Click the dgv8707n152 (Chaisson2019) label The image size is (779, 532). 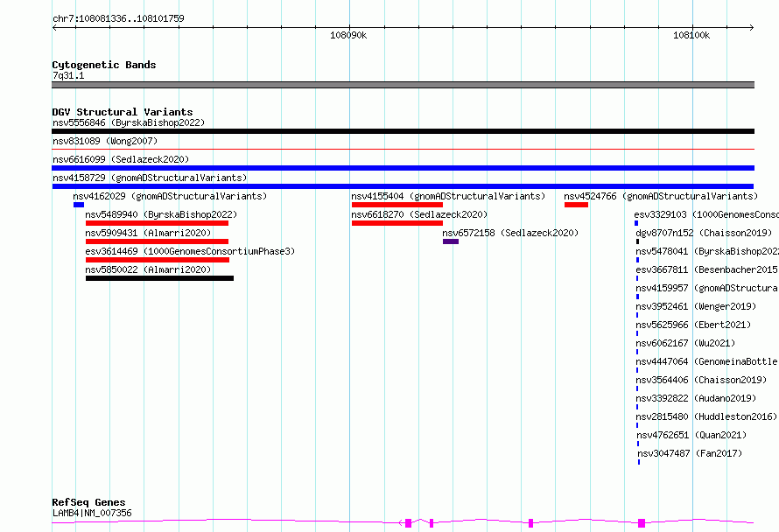[x=704, y=233]
